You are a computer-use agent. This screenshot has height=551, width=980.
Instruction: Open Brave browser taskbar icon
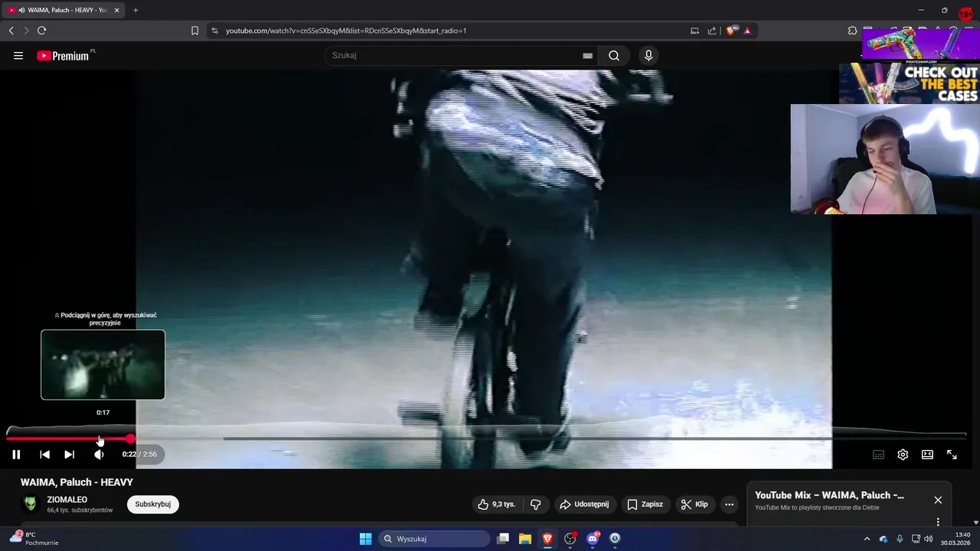547,539
